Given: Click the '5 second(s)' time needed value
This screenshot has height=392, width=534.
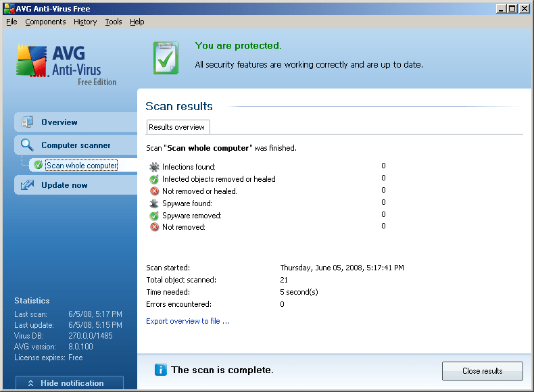Looking at the screenshot, I should 299,292.
